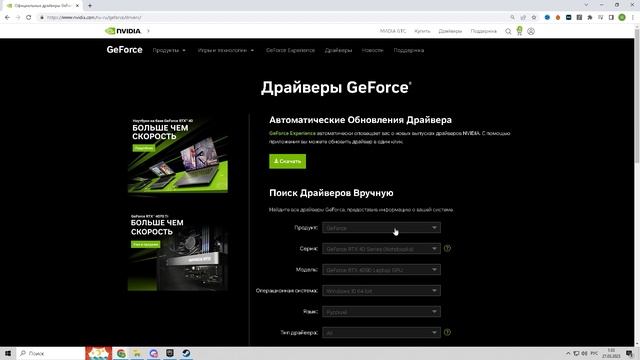Open the Chrome three-dot menu

(633, 18)
